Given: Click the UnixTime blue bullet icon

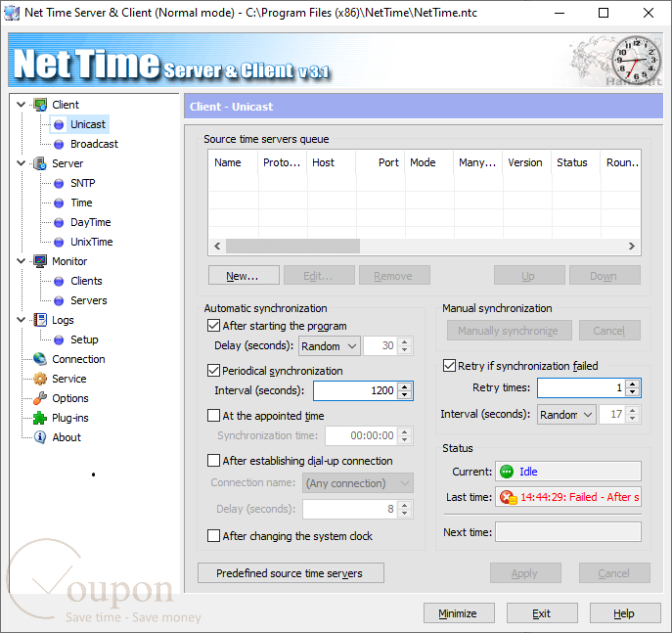Looking at the screenshot, I should coord(59,242).
